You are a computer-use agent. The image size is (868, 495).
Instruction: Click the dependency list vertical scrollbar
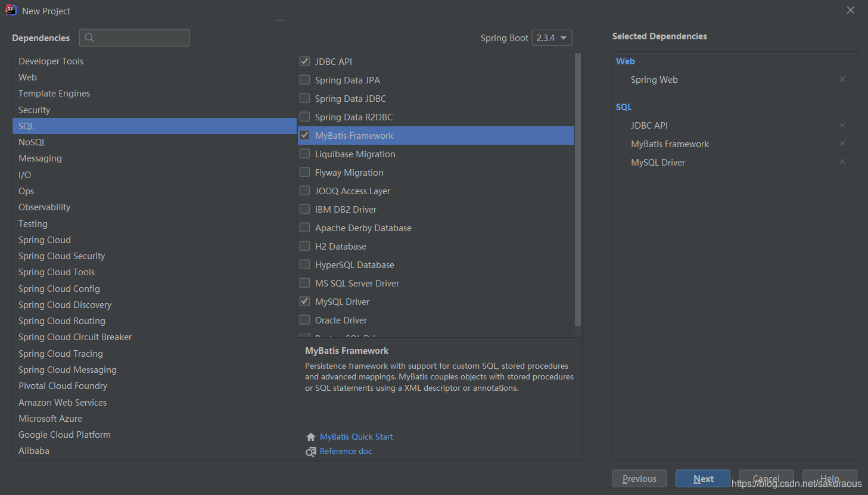(x=577, y=189)
